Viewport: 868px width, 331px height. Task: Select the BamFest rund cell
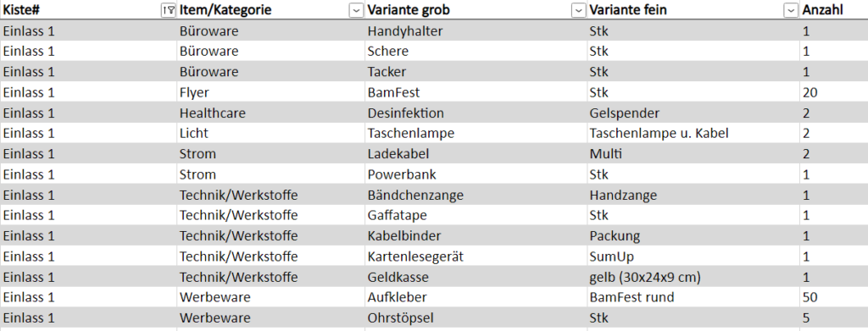693,297
